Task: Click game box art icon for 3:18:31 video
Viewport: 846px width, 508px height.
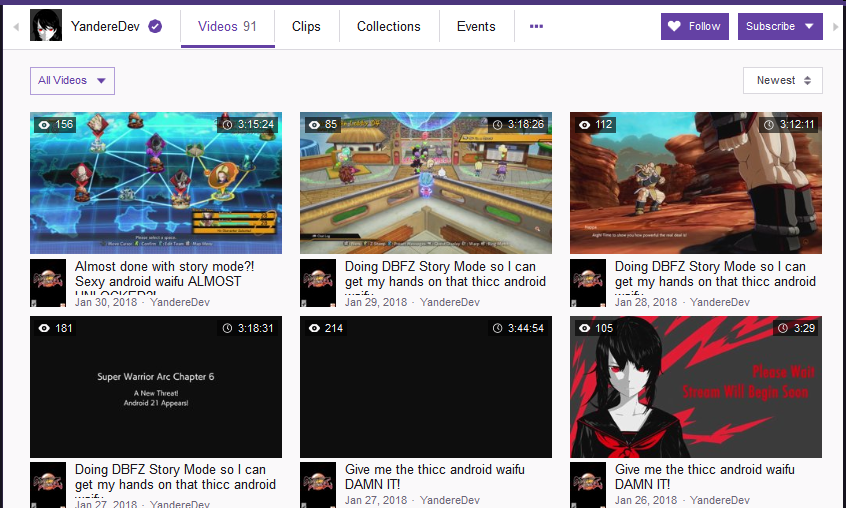Action: (x=48, y=485)
